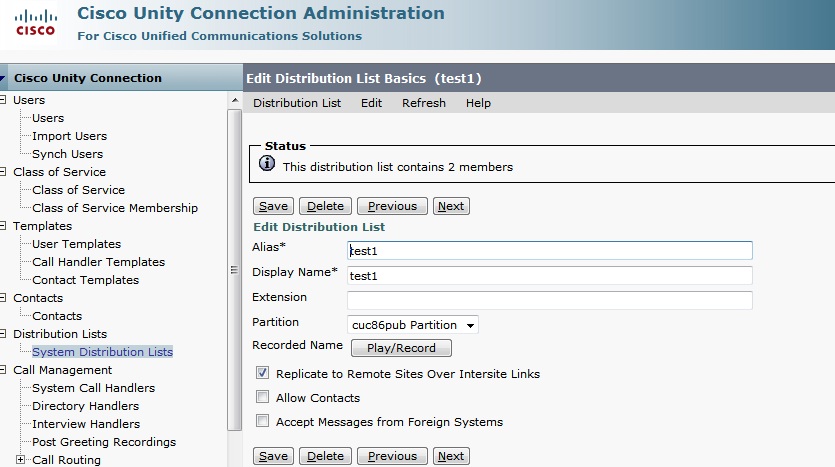The height and width of the screenshot is (467, 835).
Task: Expand the Call Routing node
Action: 20,460
